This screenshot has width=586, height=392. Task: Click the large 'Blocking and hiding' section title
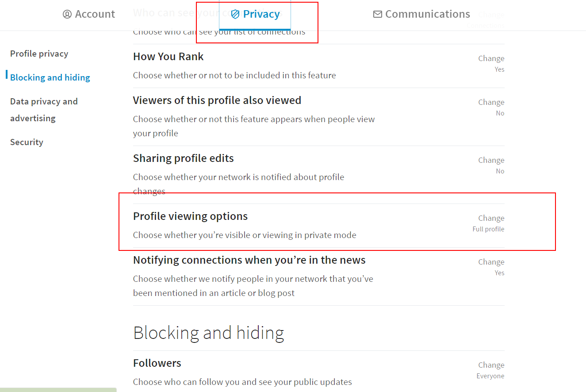[208, 333]
